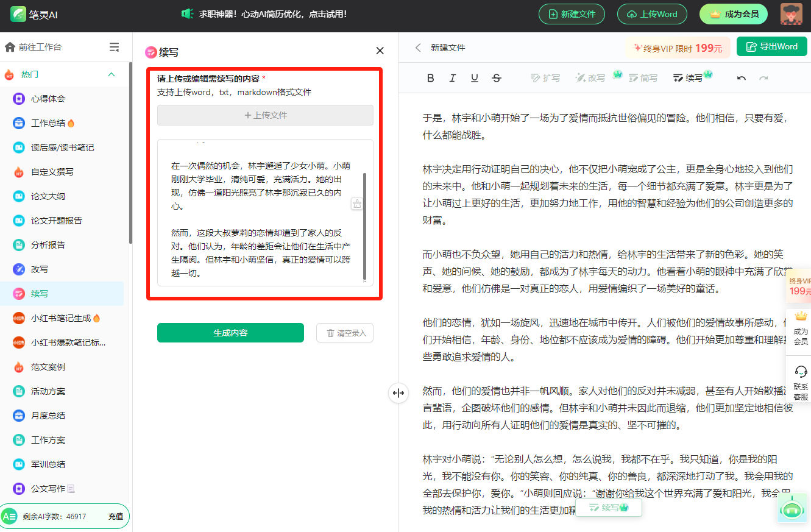The height and width of the screenshot is (532, 811).
Task: Click the 生成内容 generate button
Action: (230, 333)
